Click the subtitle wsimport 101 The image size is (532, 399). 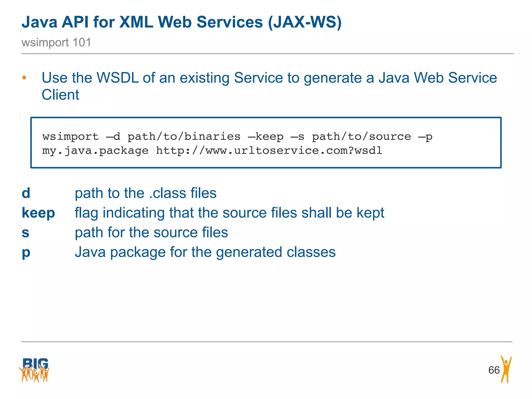click(x=56, y=42)
